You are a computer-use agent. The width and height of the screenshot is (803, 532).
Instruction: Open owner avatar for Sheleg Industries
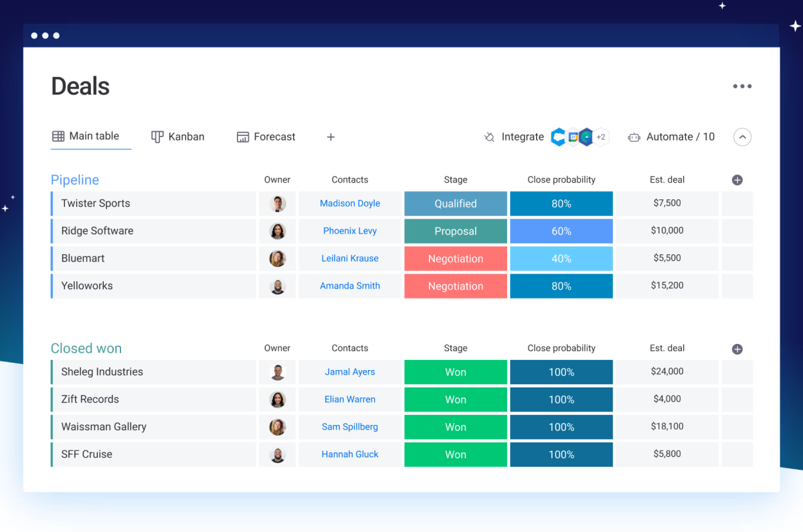[x=278, y=373]
